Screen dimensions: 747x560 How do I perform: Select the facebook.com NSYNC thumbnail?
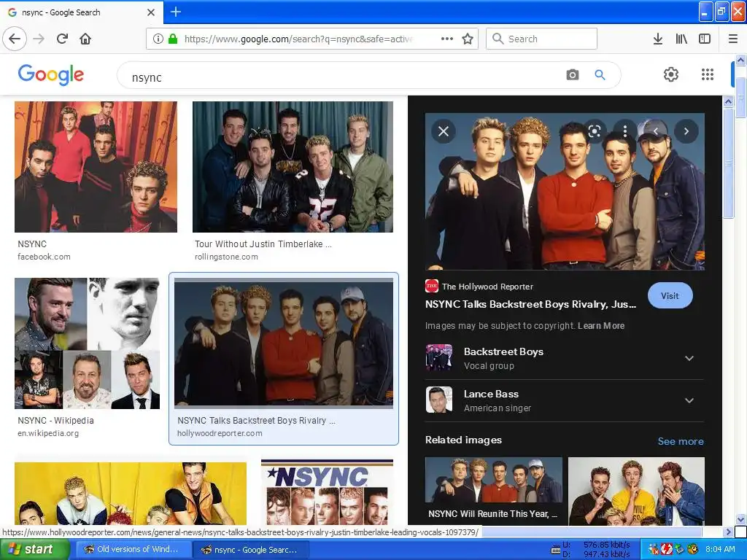(96, 167)
